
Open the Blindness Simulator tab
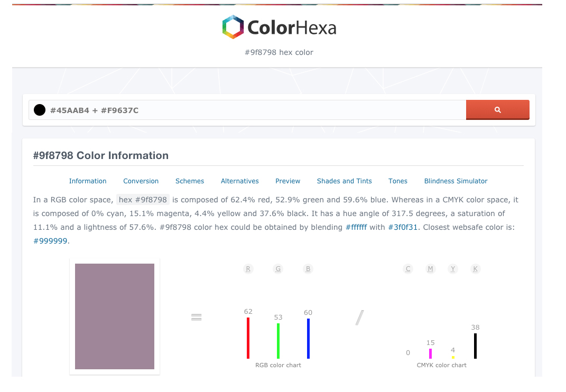tap(456, 181)
